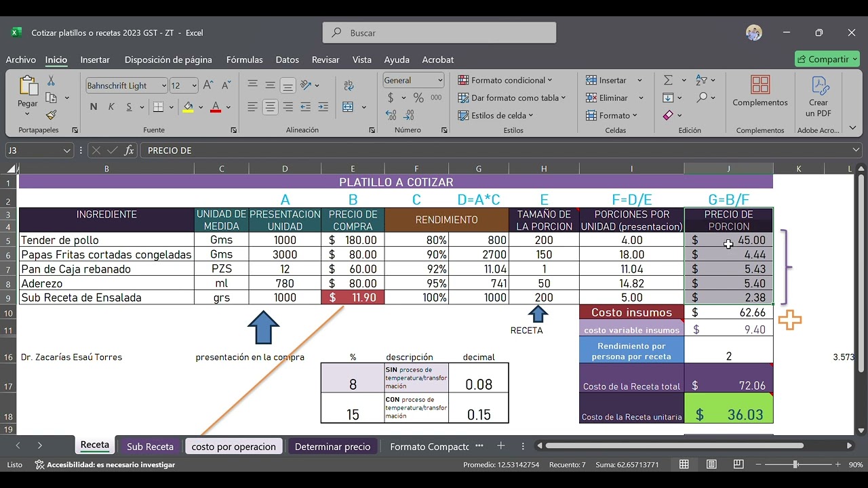Open Sort and Filter icon
The image size is (868, 488).
tap(702, 80)
